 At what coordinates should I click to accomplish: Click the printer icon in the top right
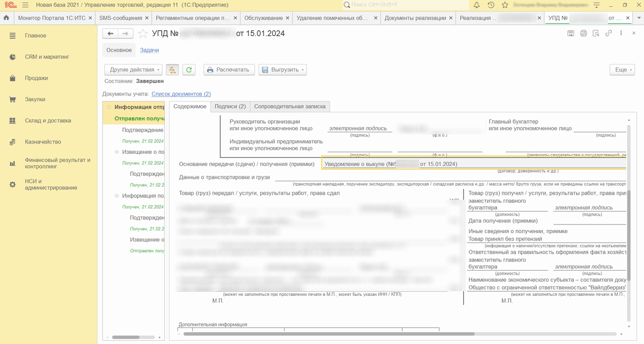click(583, 33)
